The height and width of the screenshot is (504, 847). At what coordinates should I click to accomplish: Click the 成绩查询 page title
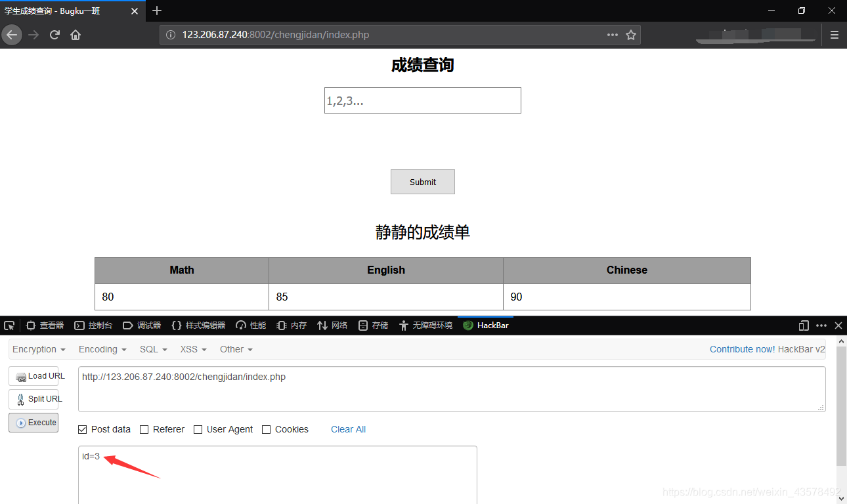(x=423, y=65)
